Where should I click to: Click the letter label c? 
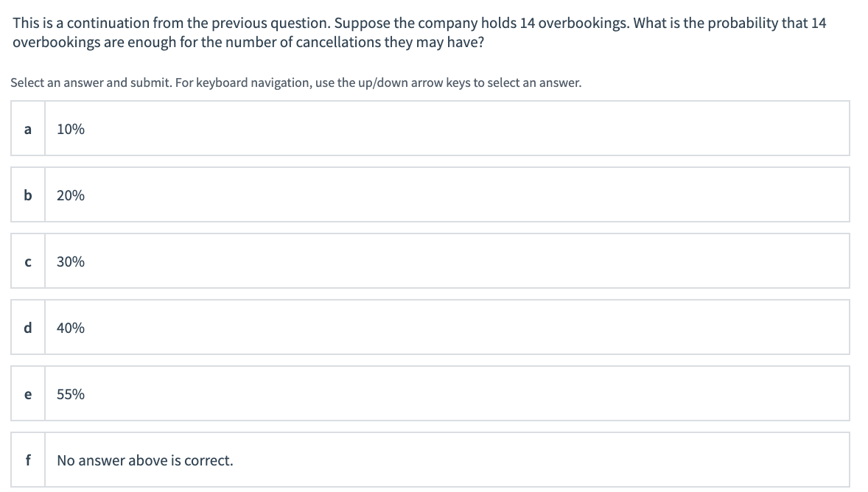click(27, 261)
